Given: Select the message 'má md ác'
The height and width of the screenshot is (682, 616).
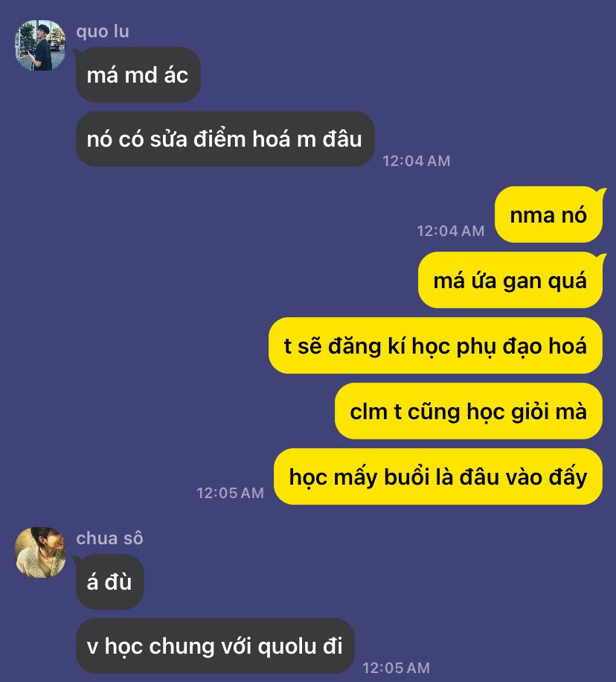Looking at the screenshot, I should tap(138, 74).
